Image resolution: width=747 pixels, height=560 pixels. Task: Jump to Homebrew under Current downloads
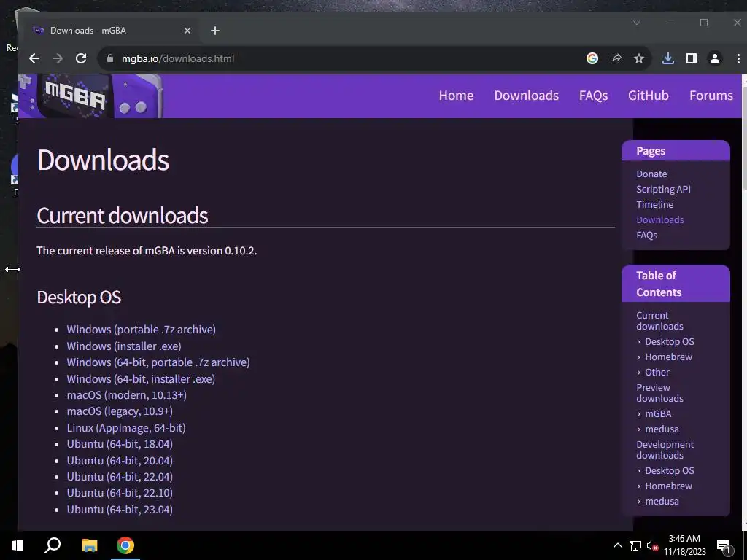[668, 357]
